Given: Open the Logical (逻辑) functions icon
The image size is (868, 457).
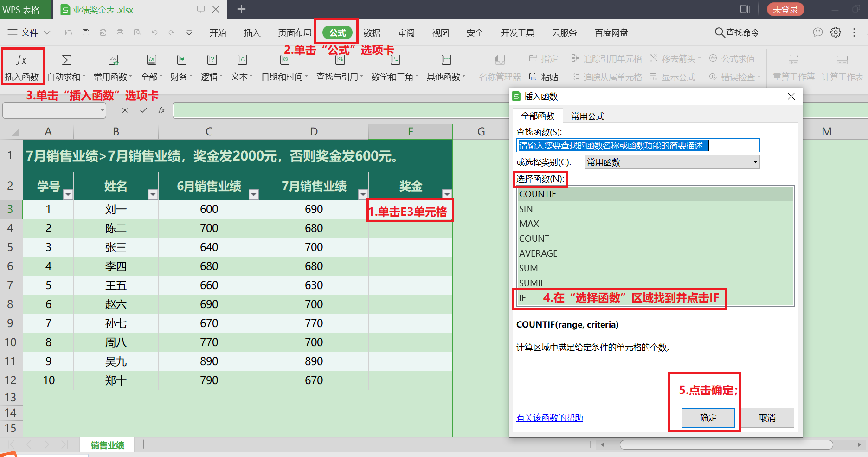Looking at the screenshot, I should point(212,60).
